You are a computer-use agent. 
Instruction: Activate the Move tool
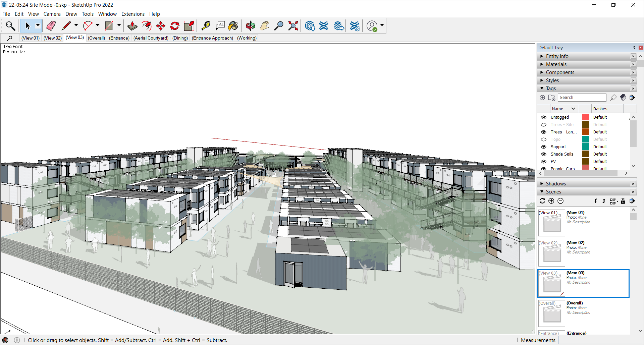point(161,26)
